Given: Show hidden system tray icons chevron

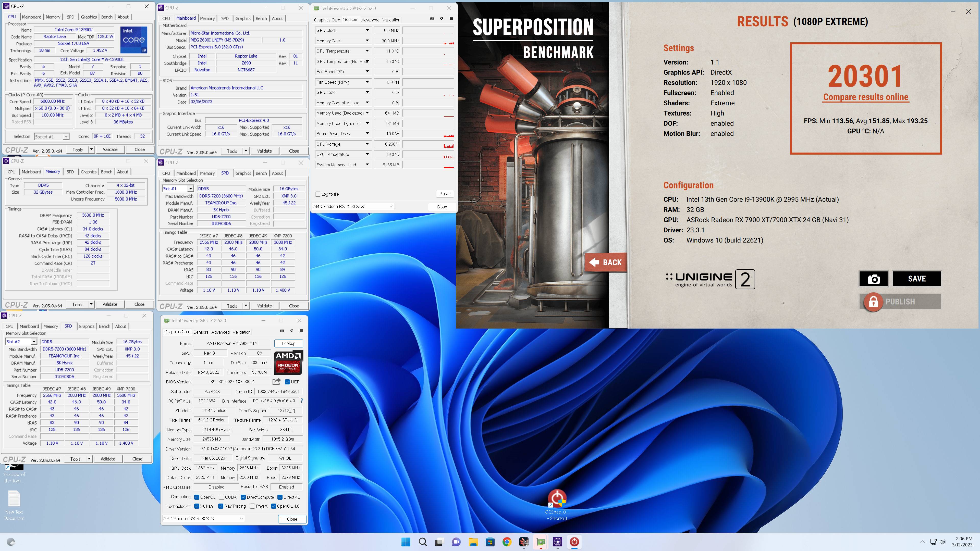Looking at the screenshot, I should click(923, 542).
